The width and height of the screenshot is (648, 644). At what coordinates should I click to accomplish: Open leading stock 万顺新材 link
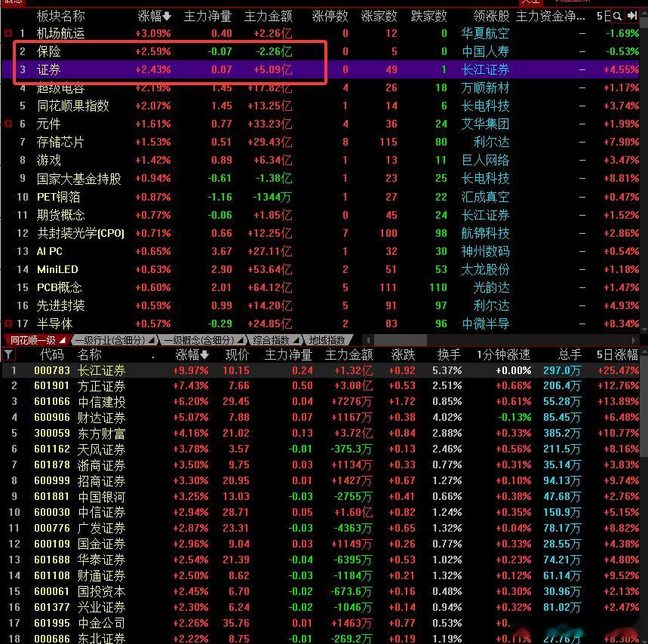[x=485, y=87]
